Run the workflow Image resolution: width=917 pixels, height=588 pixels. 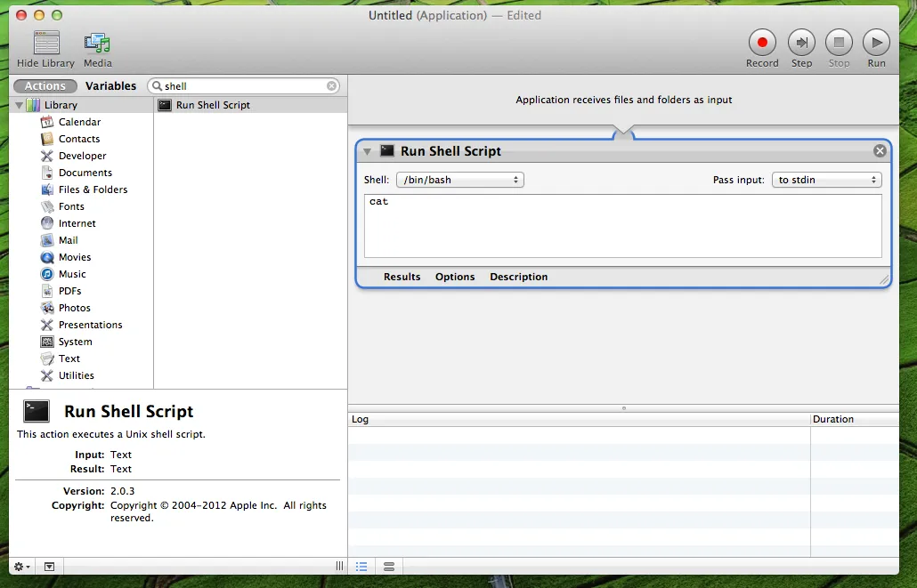(876, 41)
